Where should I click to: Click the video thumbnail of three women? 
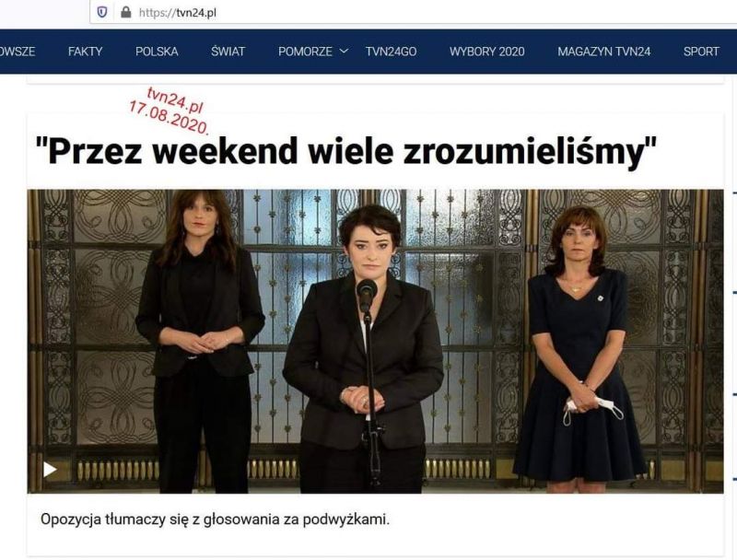375,341
